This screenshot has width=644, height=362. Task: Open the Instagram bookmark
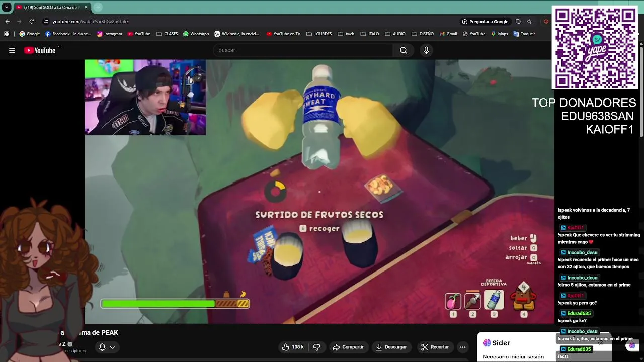[110, 34]
